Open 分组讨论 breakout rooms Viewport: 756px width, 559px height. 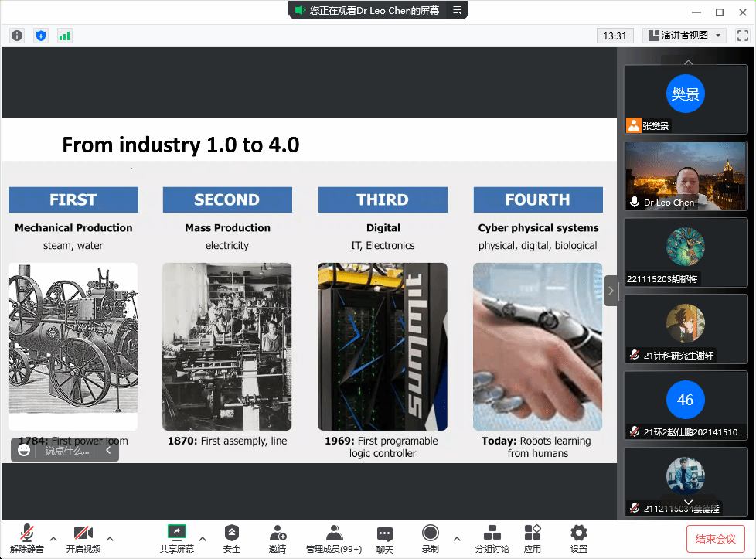[x=492, y=538]
